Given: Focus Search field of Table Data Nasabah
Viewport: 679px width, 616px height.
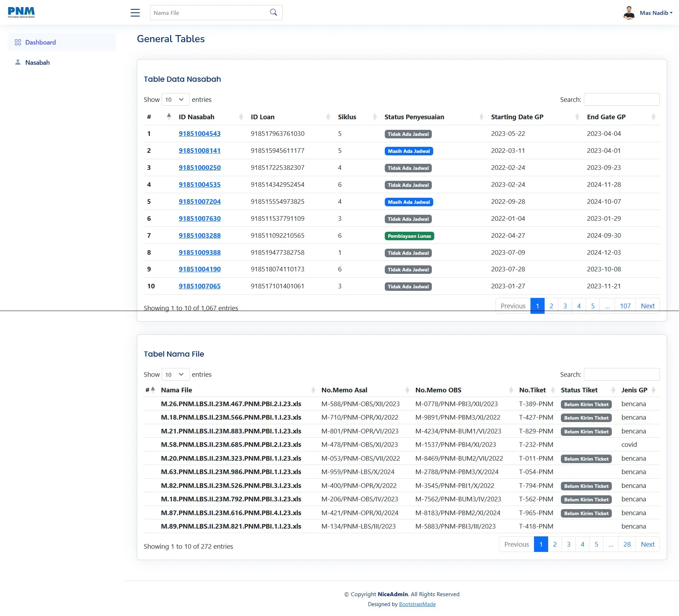Looking at the screenshot, I should coord(622,99).
